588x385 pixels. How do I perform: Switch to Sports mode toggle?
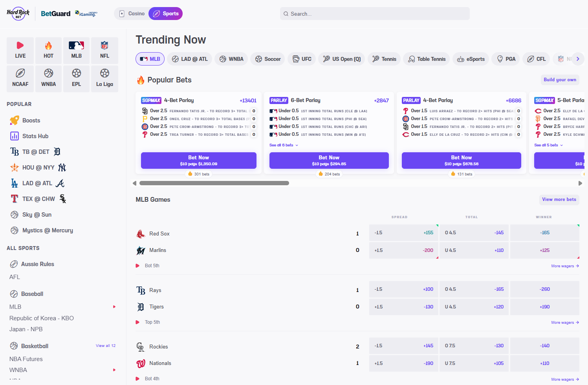[165, 14]
